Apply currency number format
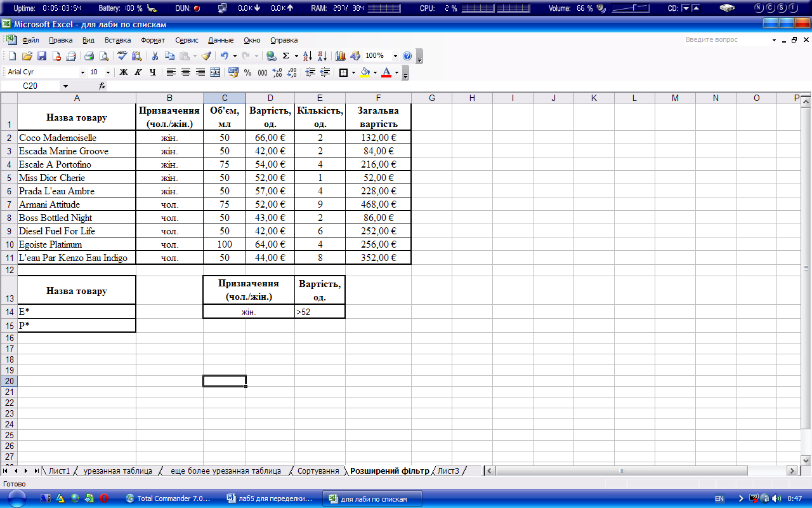The height and width of the screenshot is (508, 812). coord(233,72)
